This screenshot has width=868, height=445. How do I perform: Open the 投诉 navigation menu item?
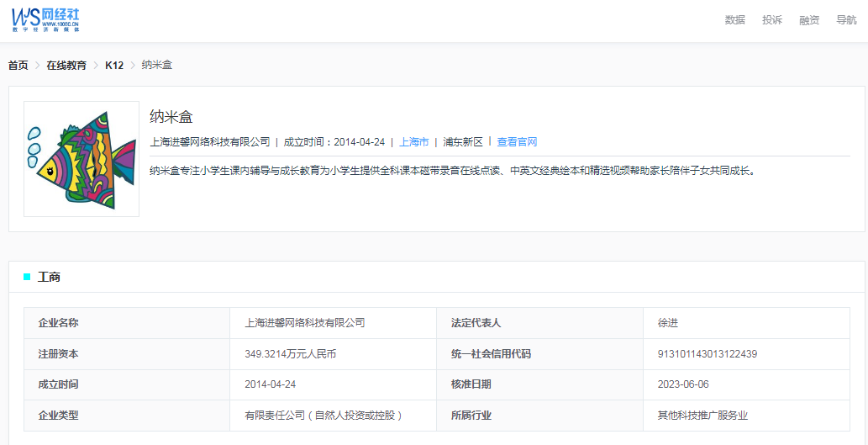tap(771, 20)
